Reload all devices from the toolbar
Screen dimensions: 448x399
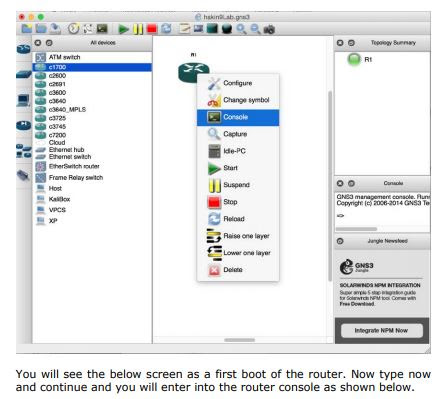(x=166, y=29)
